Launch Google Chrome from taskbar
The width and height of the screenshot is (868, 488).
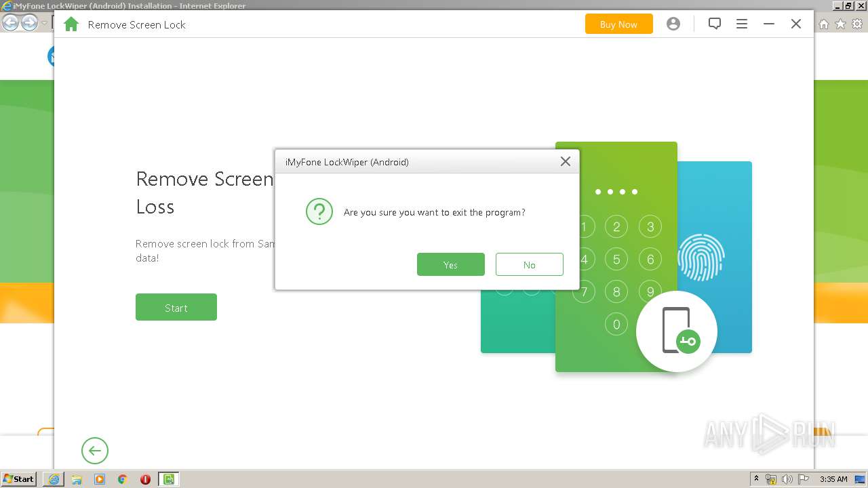[x=123, y=479]
